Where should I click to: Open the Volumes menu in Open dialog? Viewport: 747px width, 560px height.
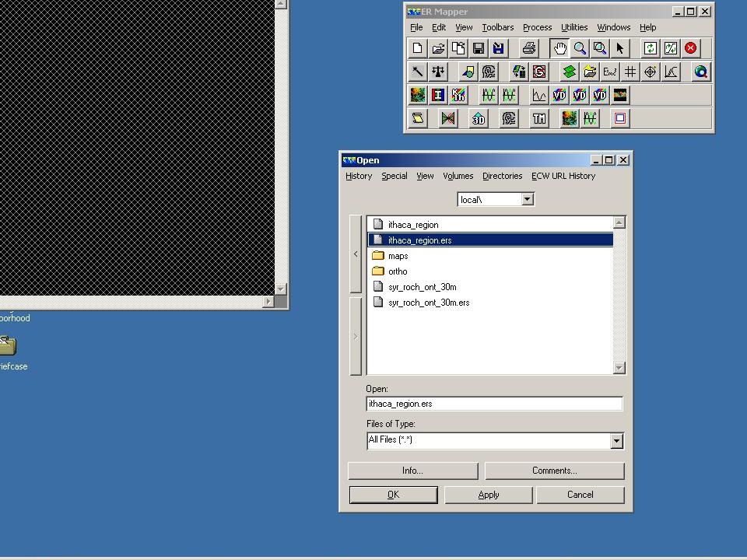[458, 176]
